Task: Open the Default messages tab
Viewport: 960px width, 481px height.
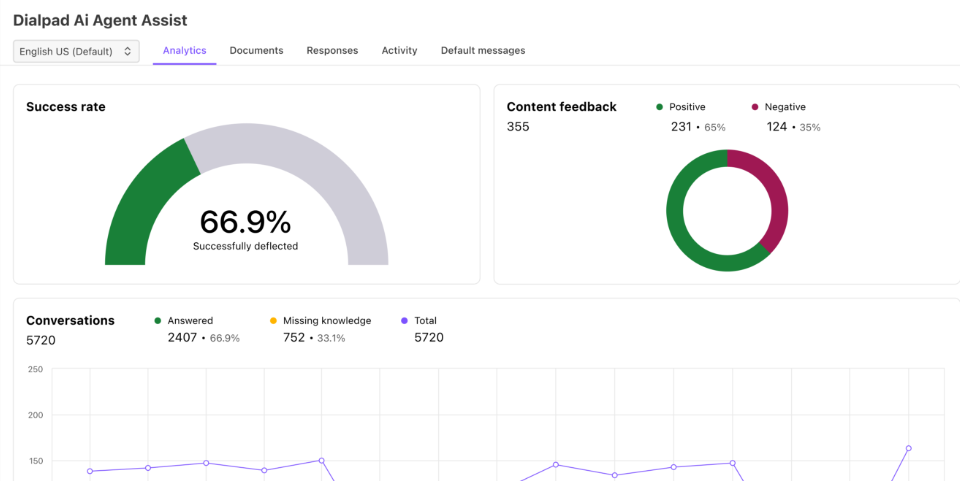Action: (482, 50)
